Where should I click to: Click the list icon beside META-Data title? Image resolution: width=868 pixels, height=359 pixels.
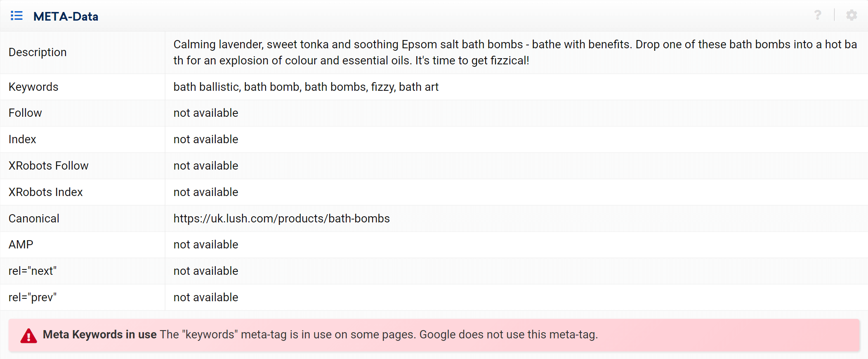pyautogui.click(x=17, y=16)
